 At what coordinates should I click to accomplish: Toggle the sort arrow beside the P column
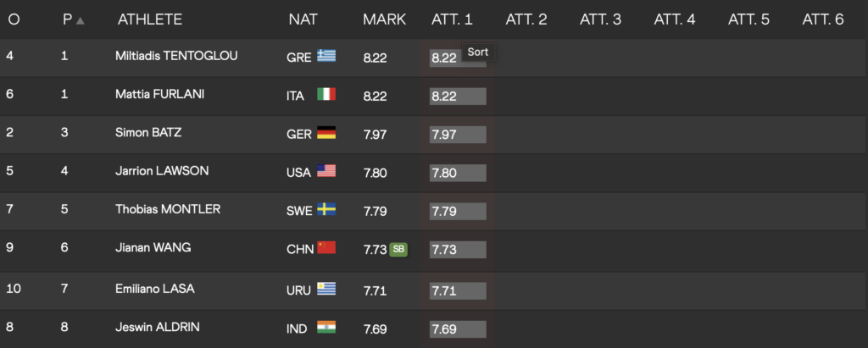[x=81, y=20]
